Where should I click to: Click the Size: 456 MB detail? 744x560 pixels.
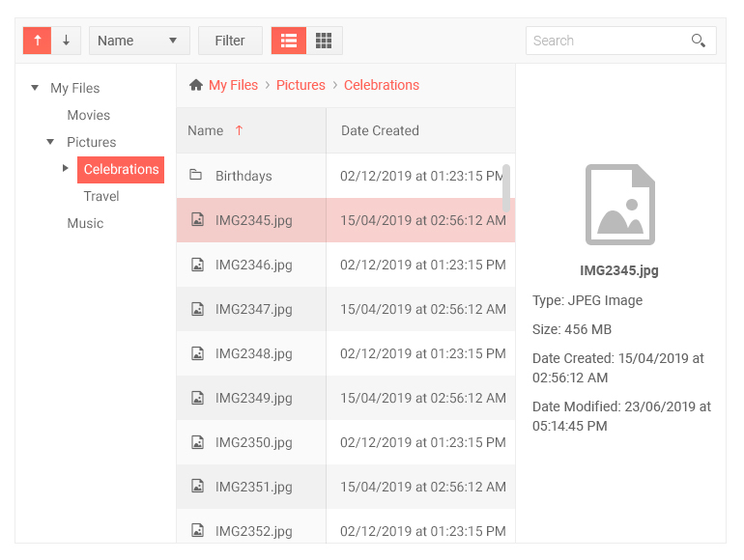pos(572,329)
